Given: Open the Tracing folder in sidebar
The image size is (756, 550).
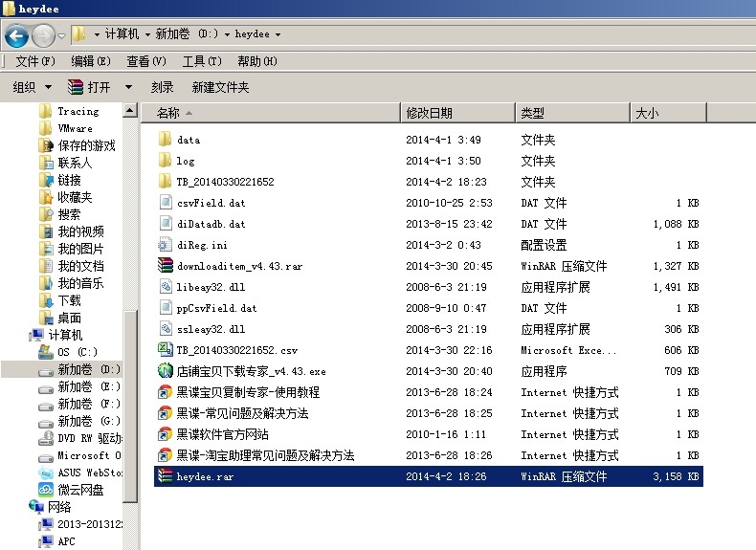Looking at the screenshot, I should click(78, 111).
